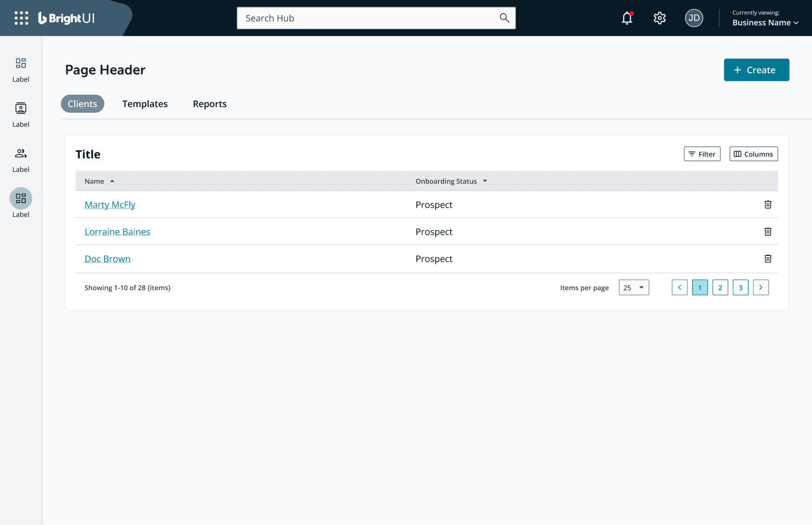Go to the next page arrow
The height and width of the screenshot is (525, 812).
tap(761, 287)
